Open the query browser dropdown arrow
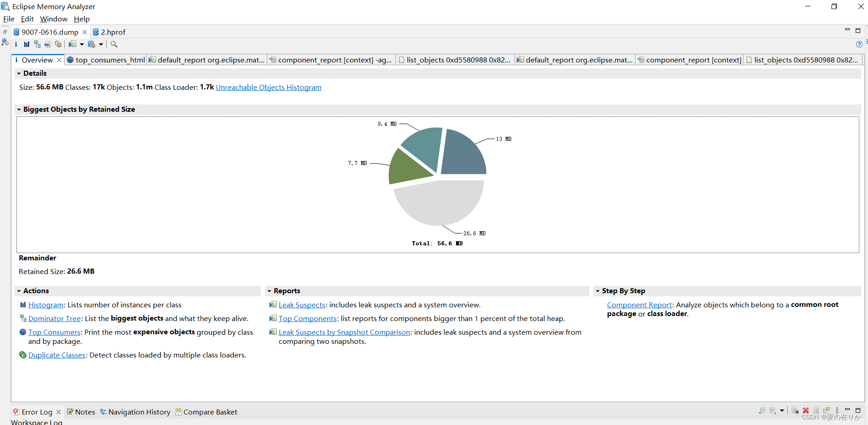 tap(101, 44)
